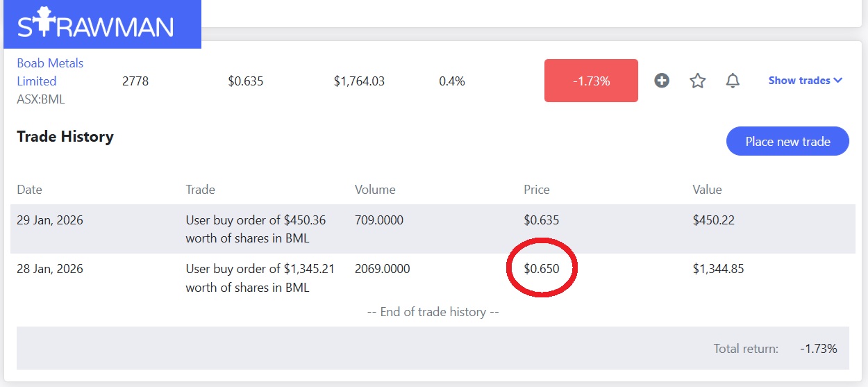868x387 pixels.
Task: Click the circled $0.650 price
Action: point(542,268)
